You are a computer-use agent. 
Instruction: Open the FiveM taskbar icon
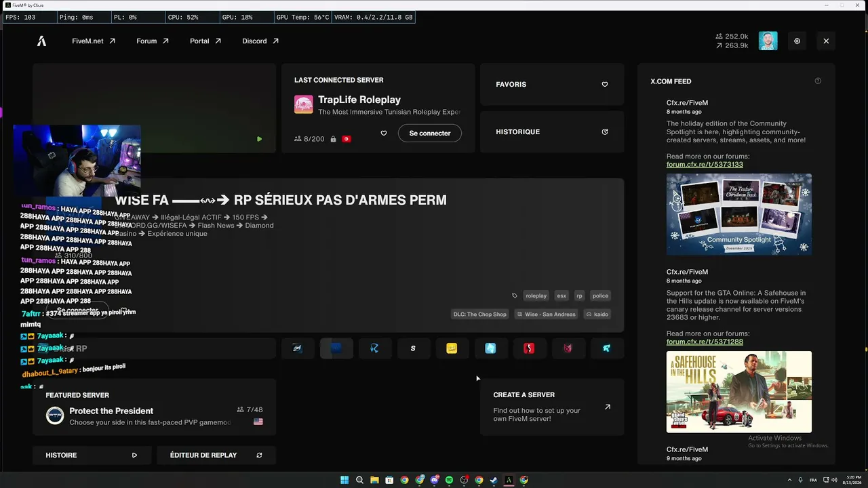click(x=509, y=480)
